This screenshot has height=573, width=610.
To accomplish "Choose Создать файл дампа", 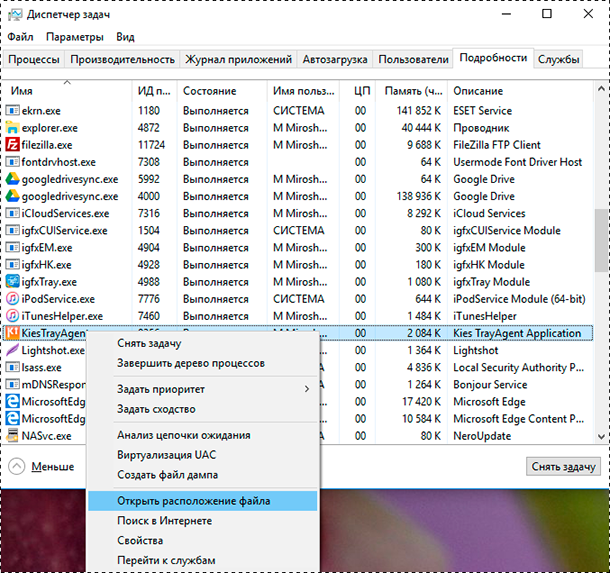I will (x=203, y=475).
